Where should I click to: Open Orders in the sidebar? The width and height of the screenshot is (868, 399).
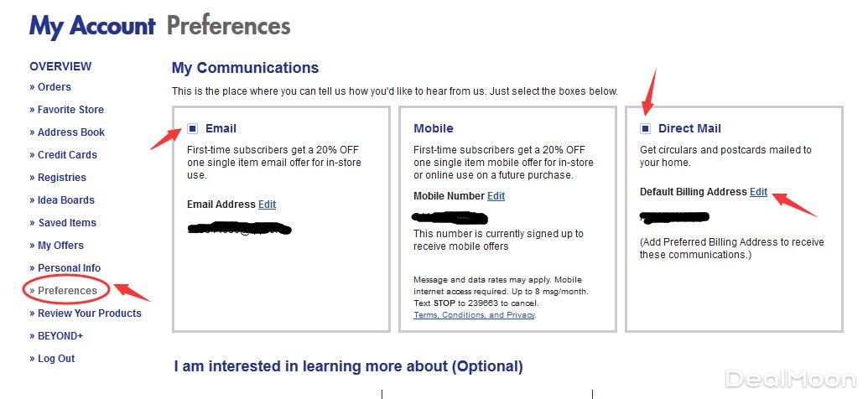point(54,87)
